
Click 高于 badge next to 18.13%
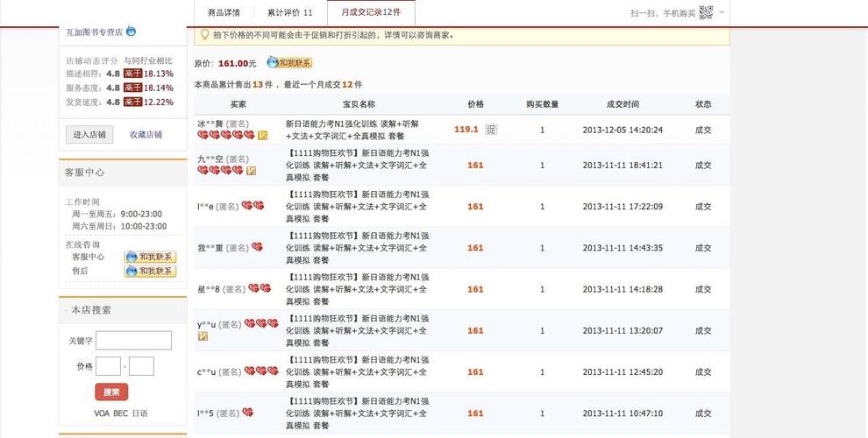[x=133, y=74]
